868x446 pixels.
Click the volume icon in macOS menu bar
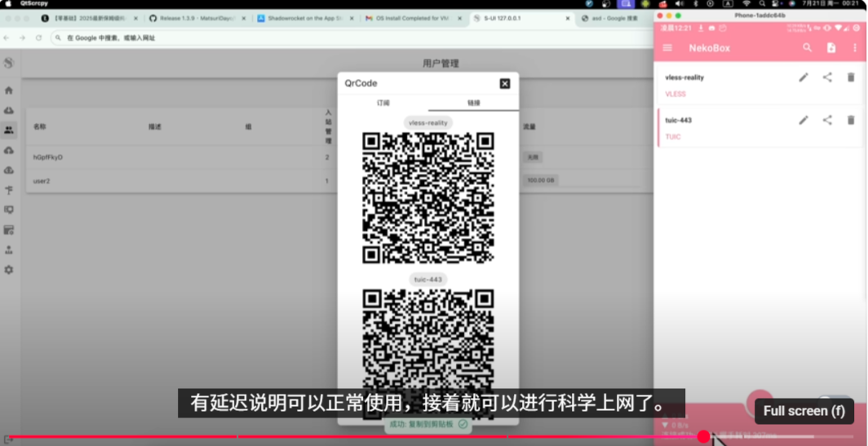coord(680,3)
